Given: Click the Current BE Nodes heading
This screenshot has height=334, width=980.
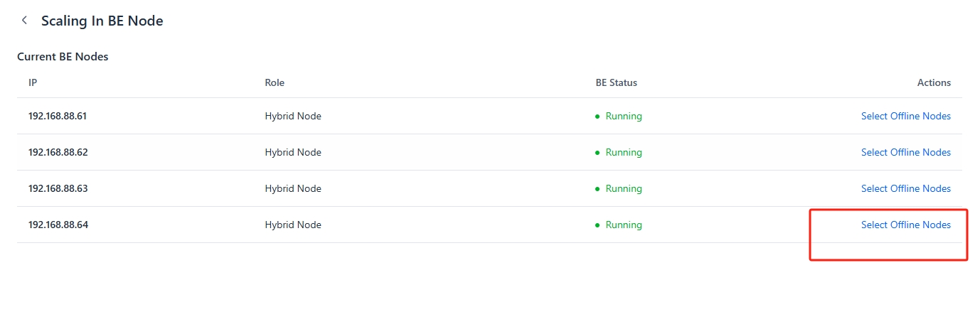Looking at the screenshot, I should 63,56.
